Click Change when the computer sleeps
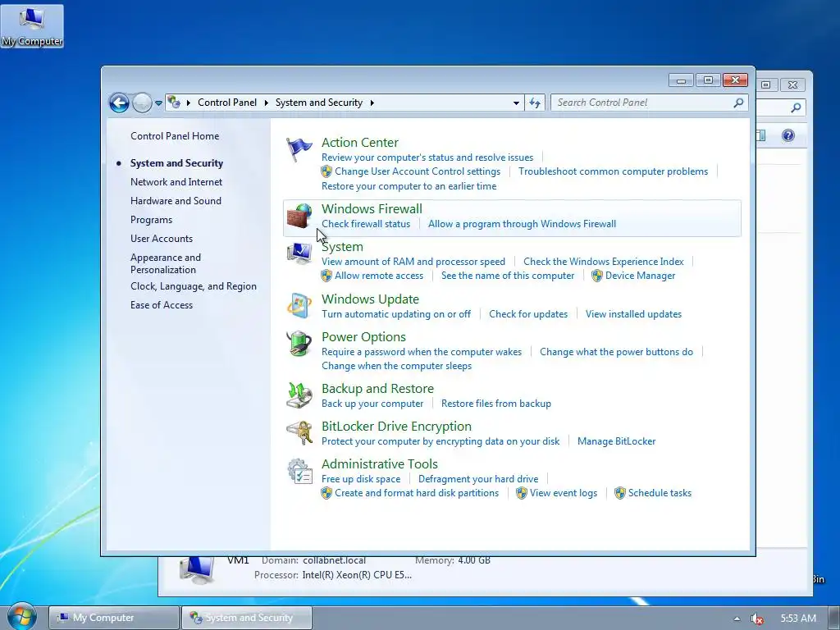The image size is (840, 630). pos(396,366)
